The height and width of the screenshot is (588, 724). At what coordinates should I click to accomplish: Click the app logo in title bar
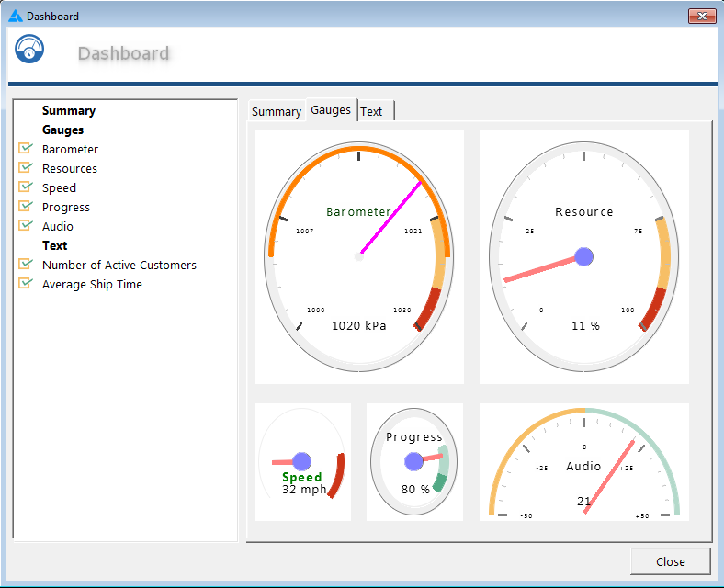coord(15,16)
